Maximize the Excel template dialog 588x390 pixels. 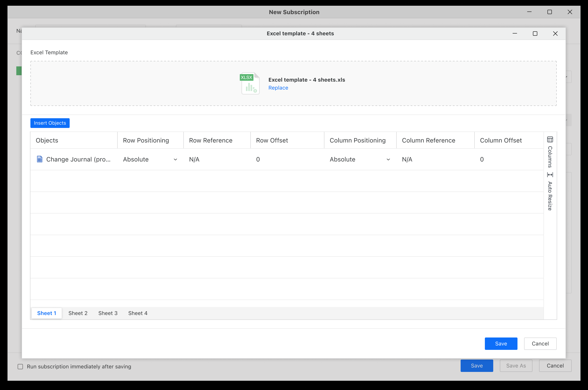coord(535,34)
